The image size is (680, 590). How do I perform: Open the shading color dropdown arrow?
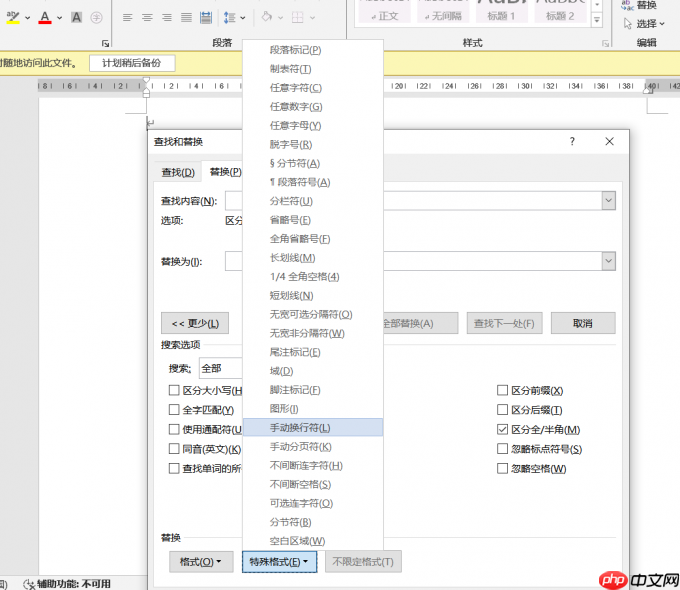[x=280, y=18]
